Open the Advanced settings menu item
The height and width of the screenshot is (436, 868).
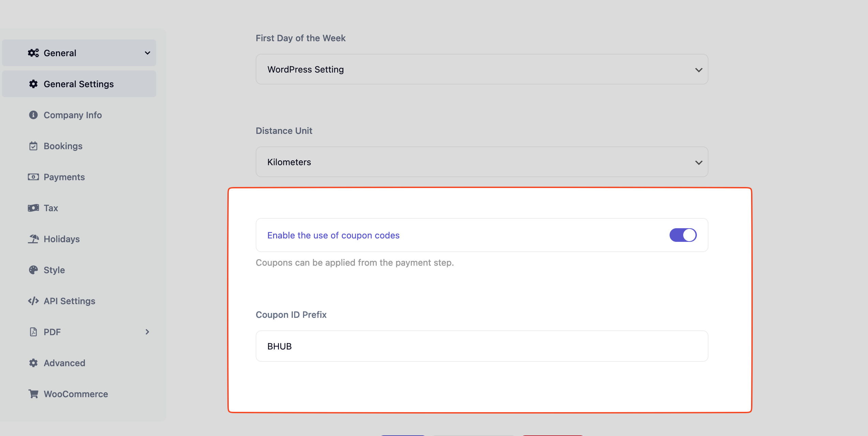(64, 363)
